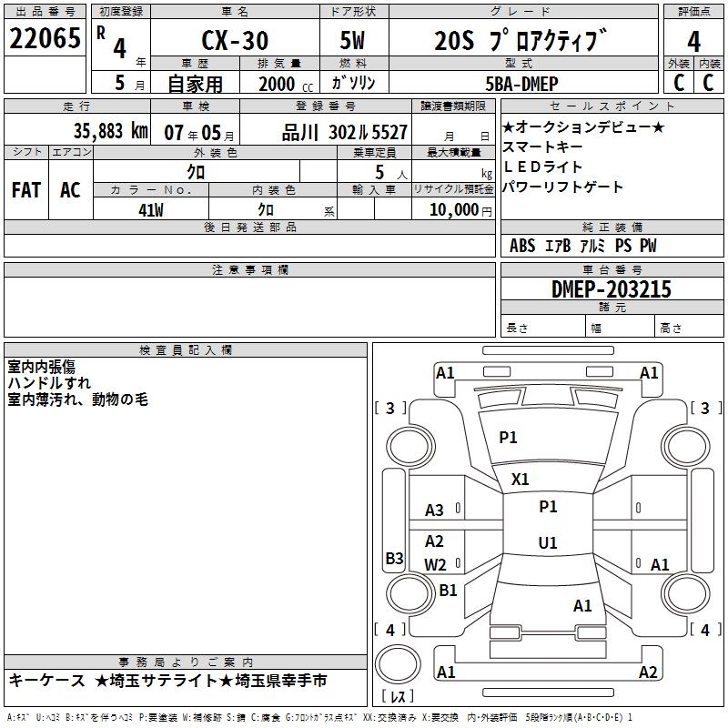Click the 検査員記入欄 header
728x728 pixels.
[x=186, y=350]
